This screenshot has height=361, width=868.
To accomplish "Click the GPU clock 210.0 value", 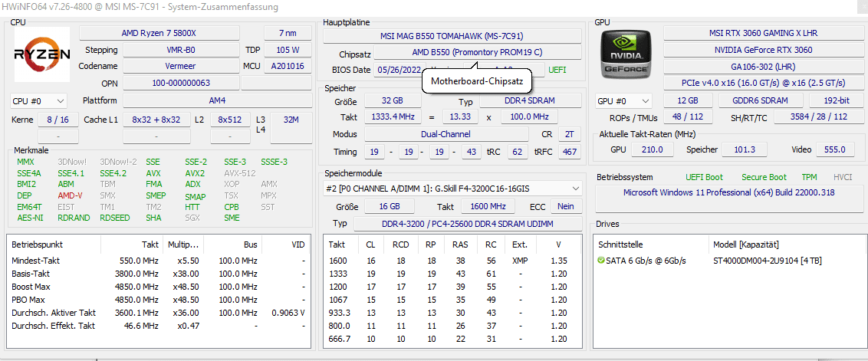I will point(652,149).
